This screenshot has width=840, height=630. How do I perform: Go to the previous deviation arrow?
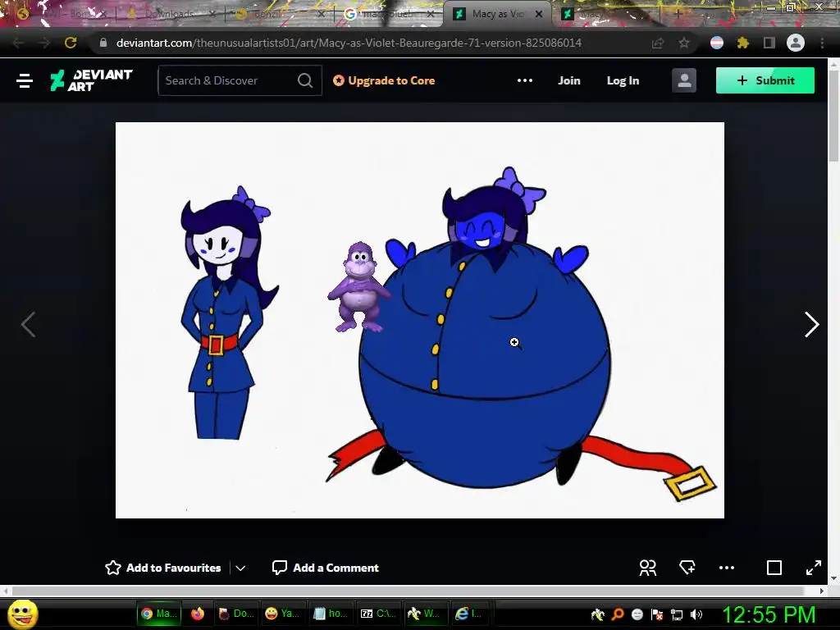point(28,325)
